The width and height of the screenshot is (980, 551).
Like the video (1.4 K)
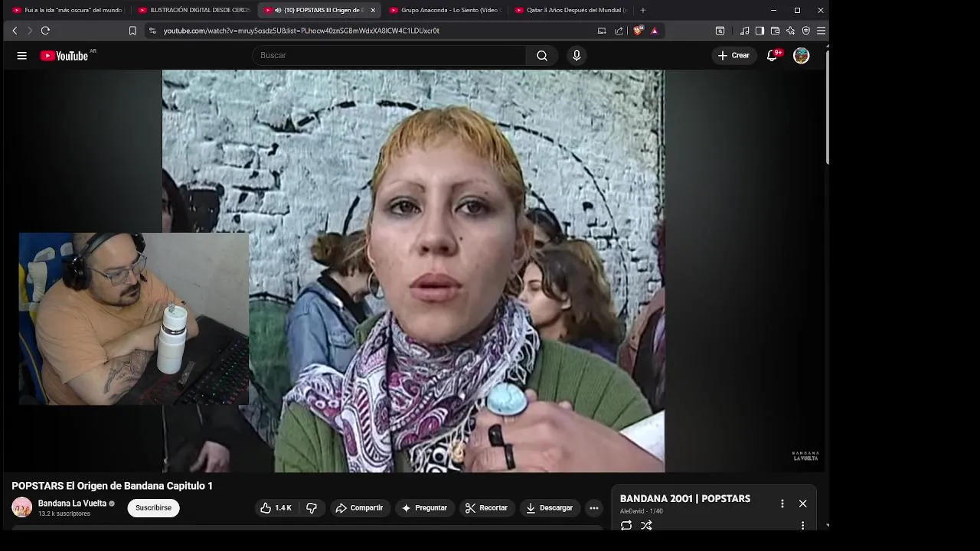pos(276,508)
